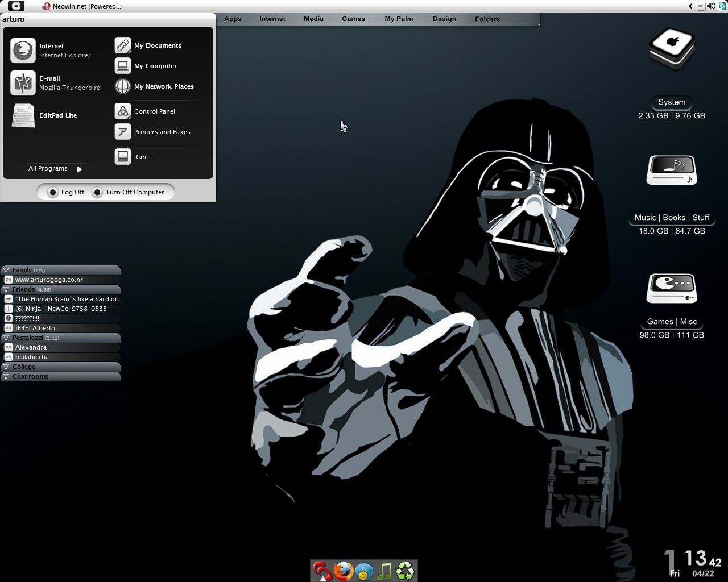Screen dimensions: 728x582
Task: Open the green recycle bin dock icon
Action: [x=406, y=571]
